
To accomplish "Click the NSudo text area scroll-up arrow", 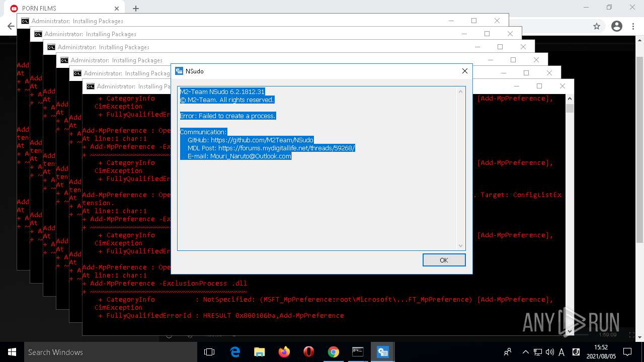I will [x=460, y=92].
